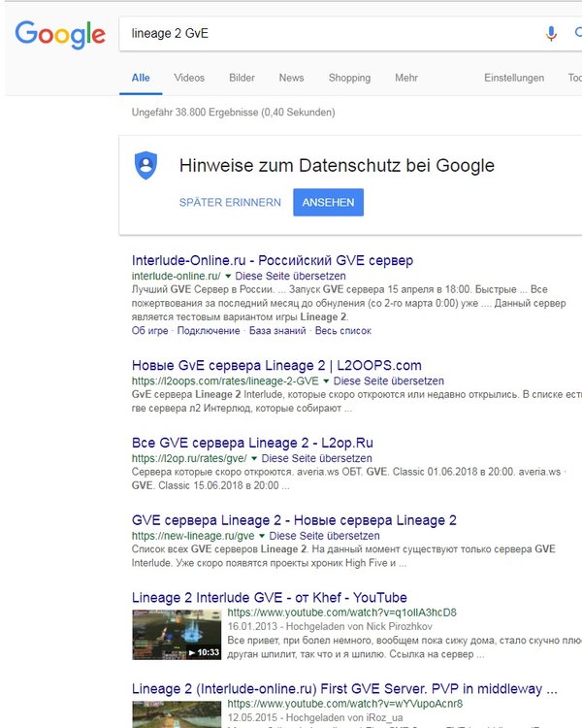Switch to the Videos tab

coord(189,78)
